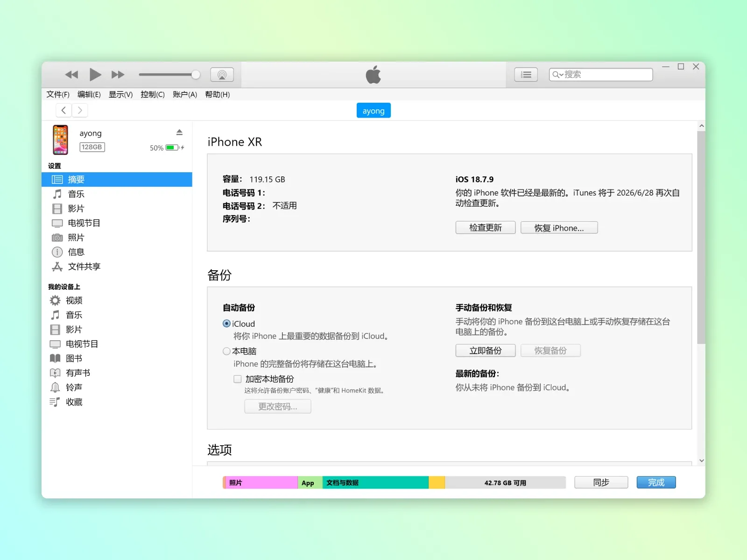The height and width of the screenshot is (560, 747).
Task: Select 音乐 under 设置
Action: 117,194
